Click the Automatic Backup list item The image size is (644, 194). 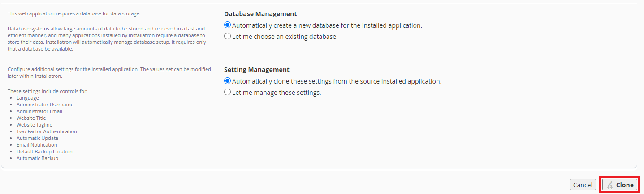coord(37,158)
